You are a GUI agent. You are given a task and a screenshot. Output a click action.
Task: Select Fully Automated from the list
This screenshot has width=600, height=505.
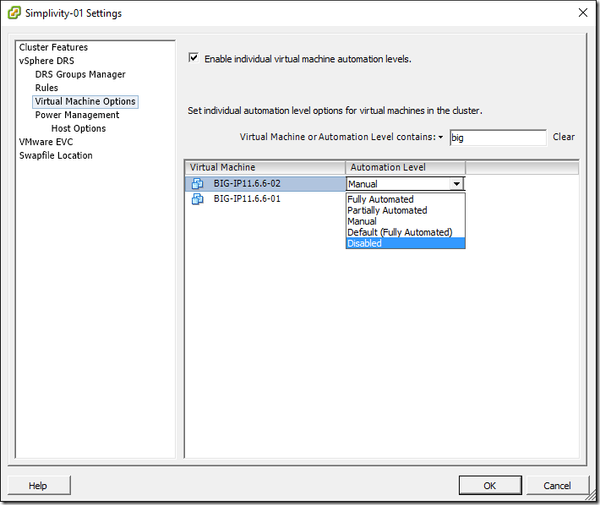(380, 200)
